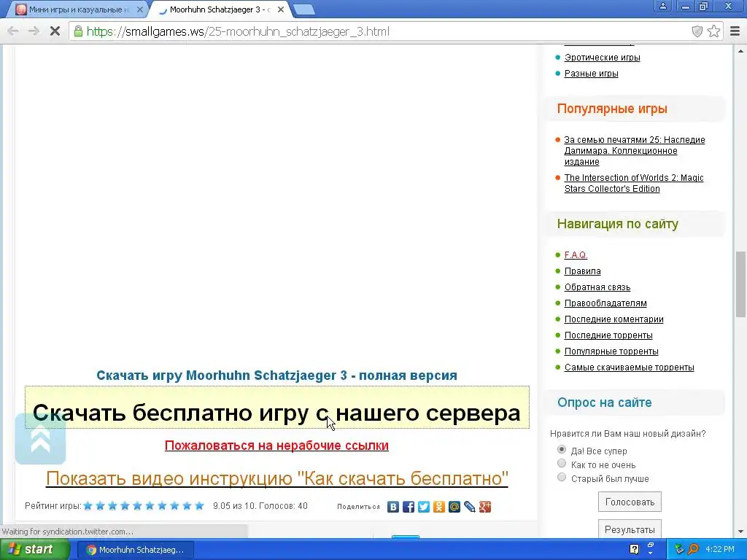Share the game on VKontakte
Viewport: 747px width, 560px height.
[393, 507]
